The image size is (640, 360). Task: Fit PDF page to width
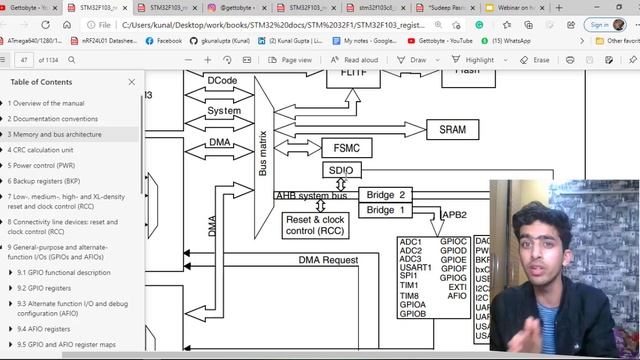[x=247, y=60]
